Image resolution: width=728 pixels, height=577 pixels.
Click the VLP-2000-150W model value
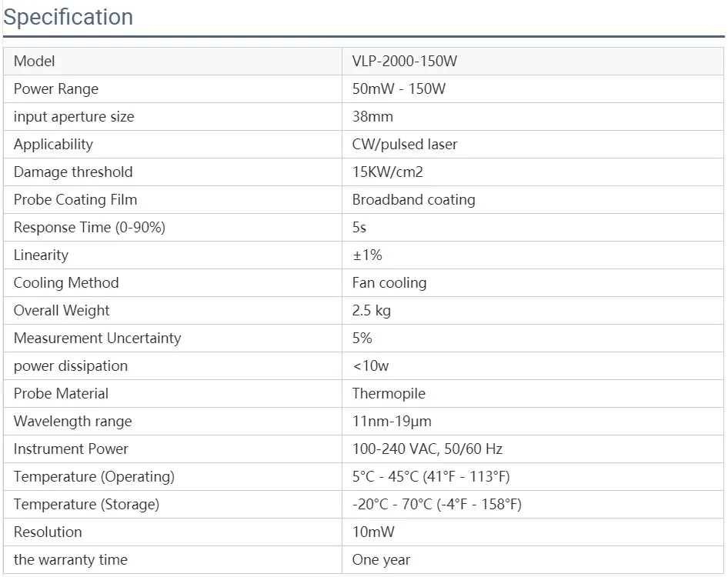[x=404, y=62]
